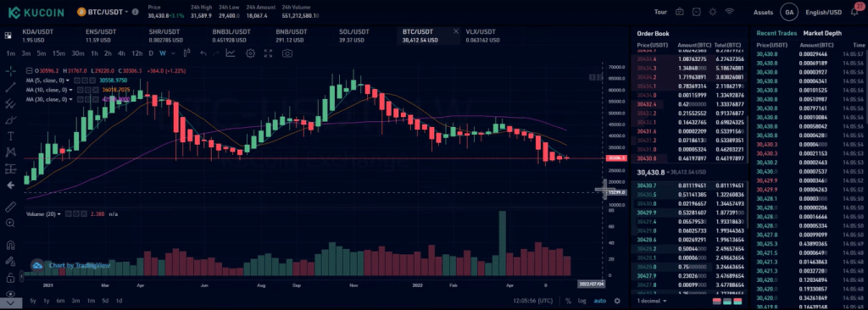Screen dimensions: 868x310
Task: Click the back arrow in left toolbar
Action: click(x=10, y=185)
